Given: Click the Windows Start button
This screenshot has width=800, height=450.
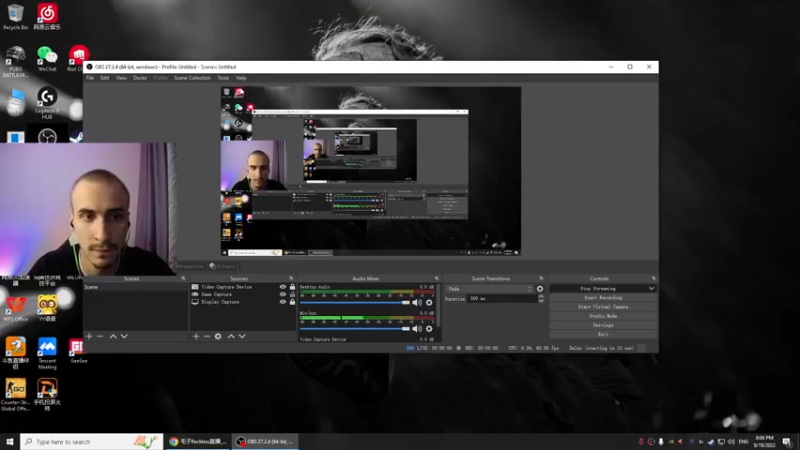Looking at the screenshot, I should [x=10, y=441].
